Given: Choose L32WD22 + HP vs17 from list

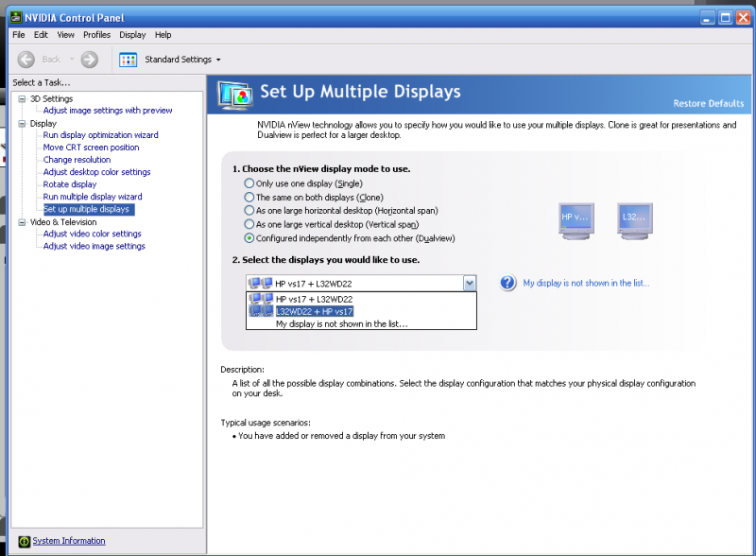Looking at the screenshot, I should tap(315, 311).
